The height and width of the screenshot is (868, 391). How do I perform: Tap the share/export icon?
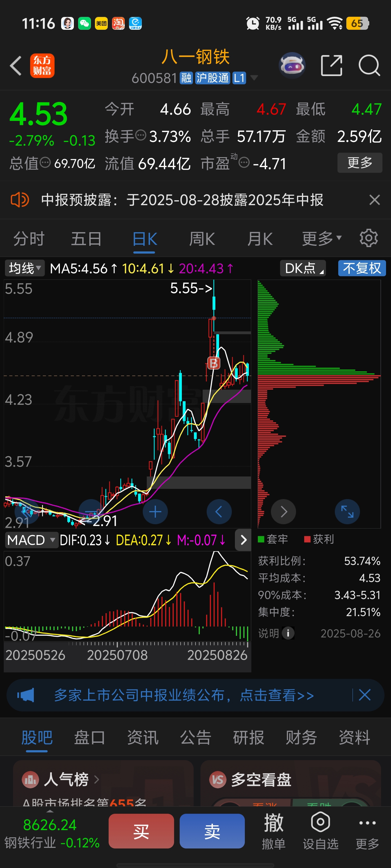tap(331, 65)
